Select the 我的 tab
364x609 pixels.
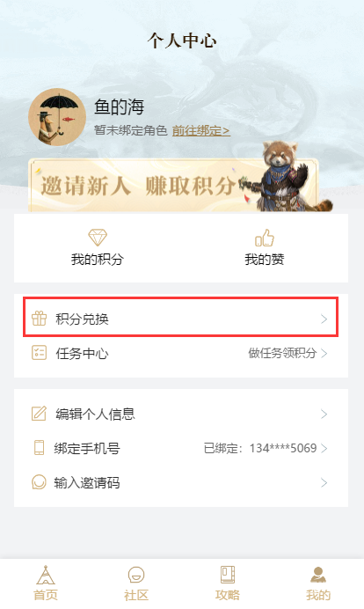pyautogui.click(x=318, y=583)
